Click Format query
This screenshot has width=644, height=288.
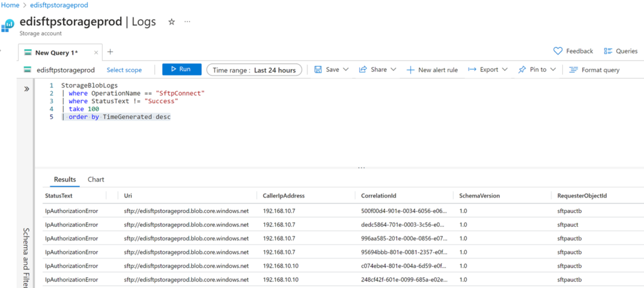[594, 70]
